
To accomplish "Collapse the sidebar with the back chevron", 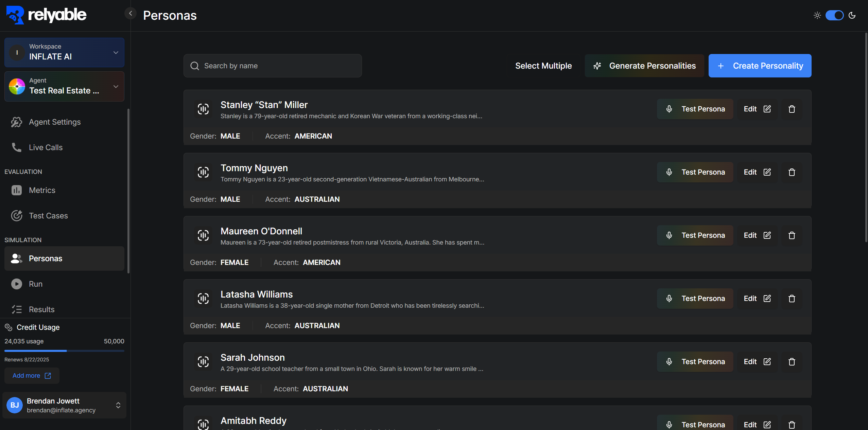I will coord(131,14).
